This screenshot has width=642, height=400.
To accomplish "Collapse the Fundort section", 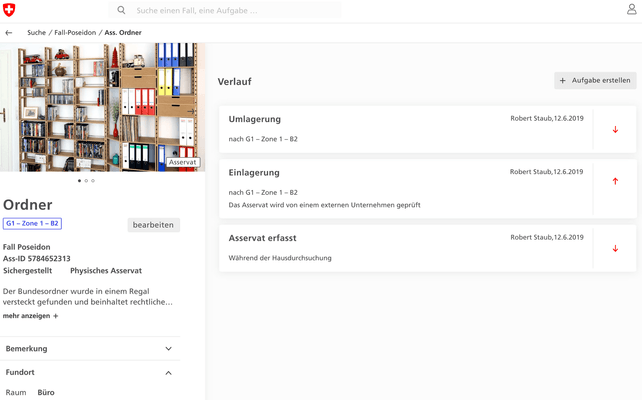I will tap(168, 373).
